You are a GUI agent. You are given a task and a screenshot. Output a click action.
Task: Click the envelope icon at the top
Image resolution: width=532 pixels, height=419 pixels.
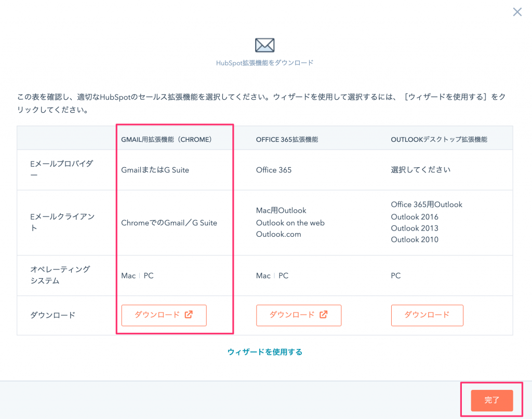coord(264,45)
